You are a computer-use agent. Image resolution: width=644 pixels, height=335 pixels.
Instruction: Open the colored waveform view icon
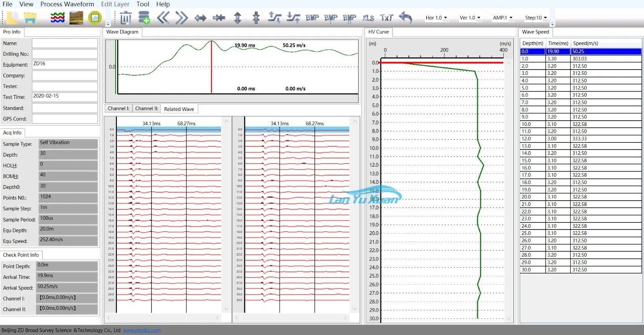(57, 18)
